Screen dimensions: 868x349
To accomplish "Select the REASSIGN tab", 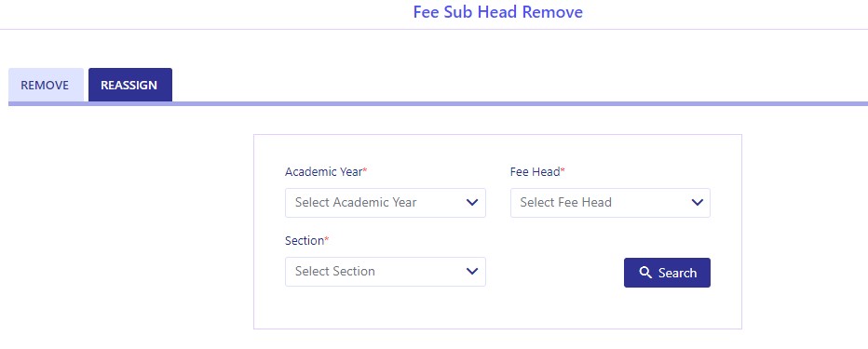I will click(130, 86).
